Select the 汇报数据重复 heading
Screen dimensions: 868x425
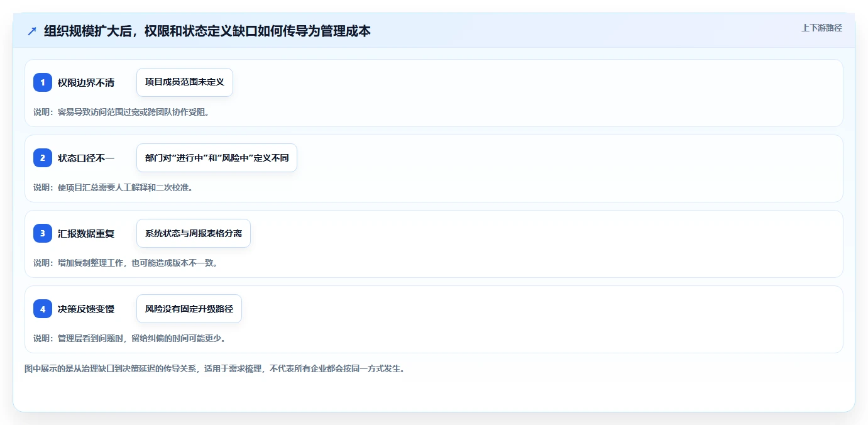coord(86,233)
